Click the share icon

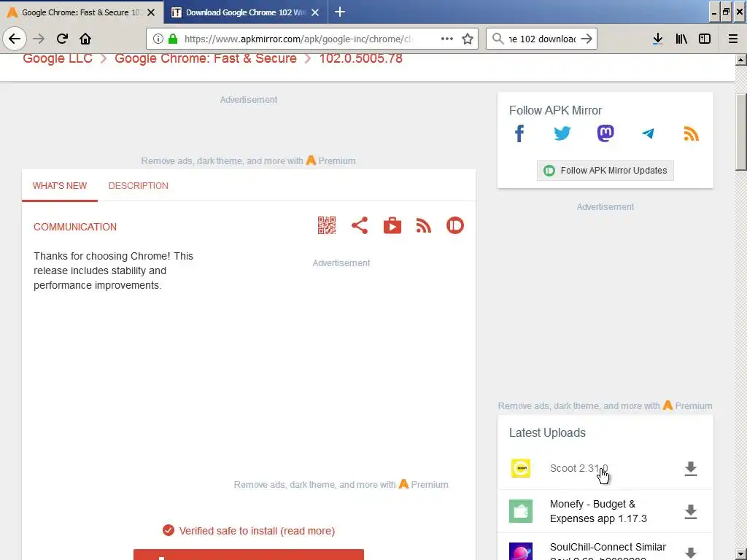pos(360,225)
